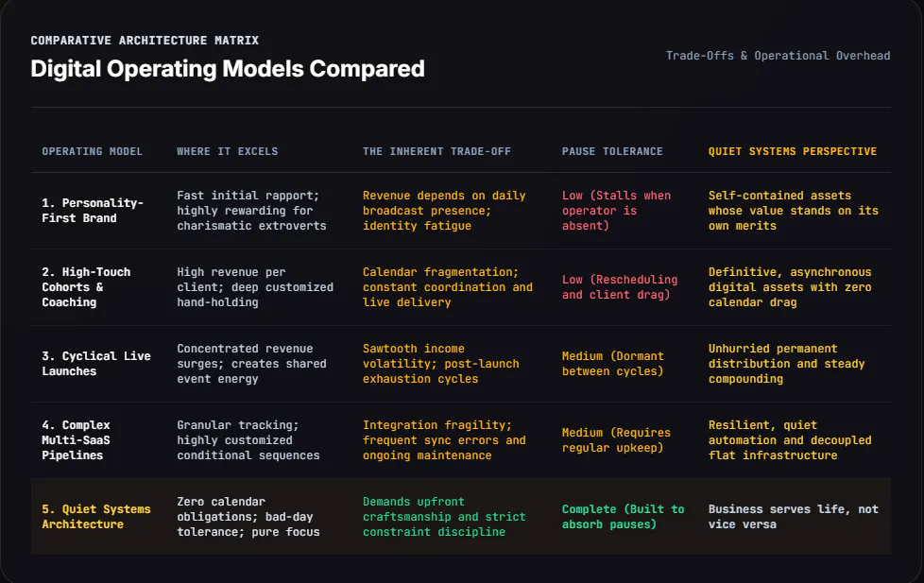Click the 'Where It Excels' column header

[228, 151]
